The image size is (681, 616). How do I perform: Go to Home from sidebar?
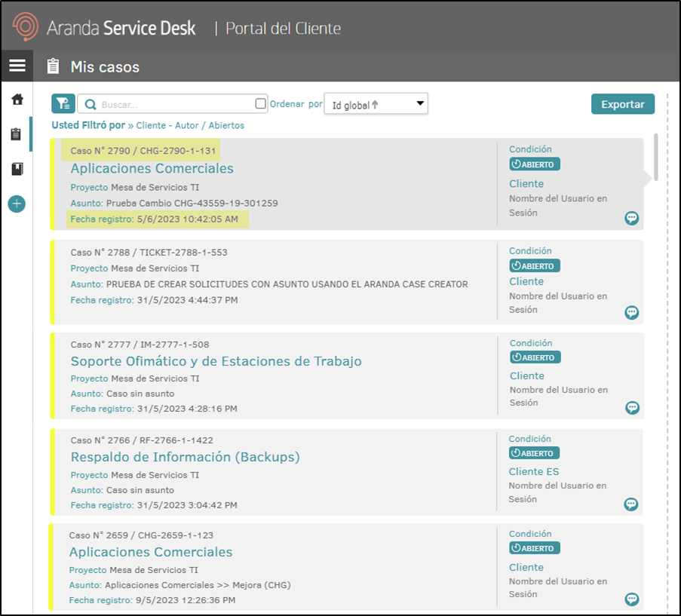click(x=17, y=100)
